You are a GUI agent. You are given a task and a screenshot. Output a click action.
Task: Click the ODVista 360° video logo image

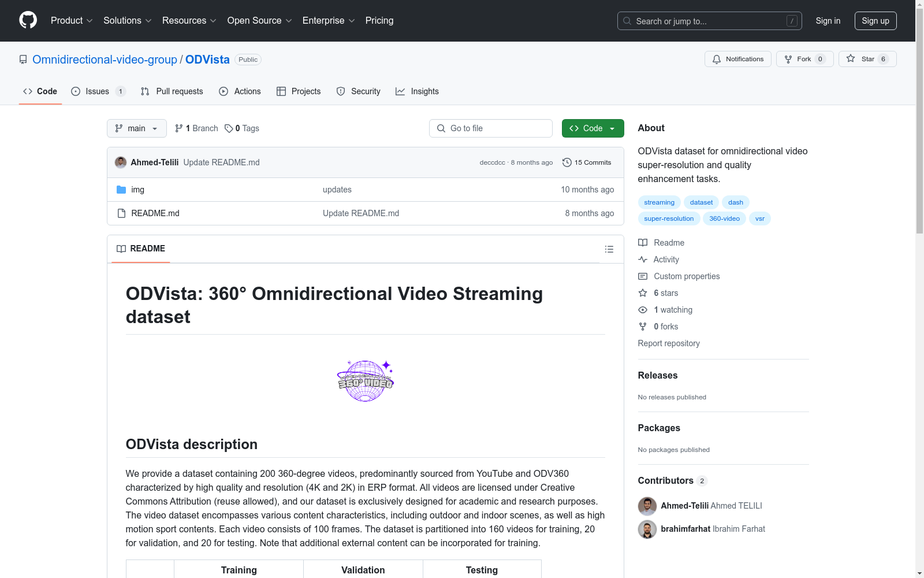click(x=366, y=380)
